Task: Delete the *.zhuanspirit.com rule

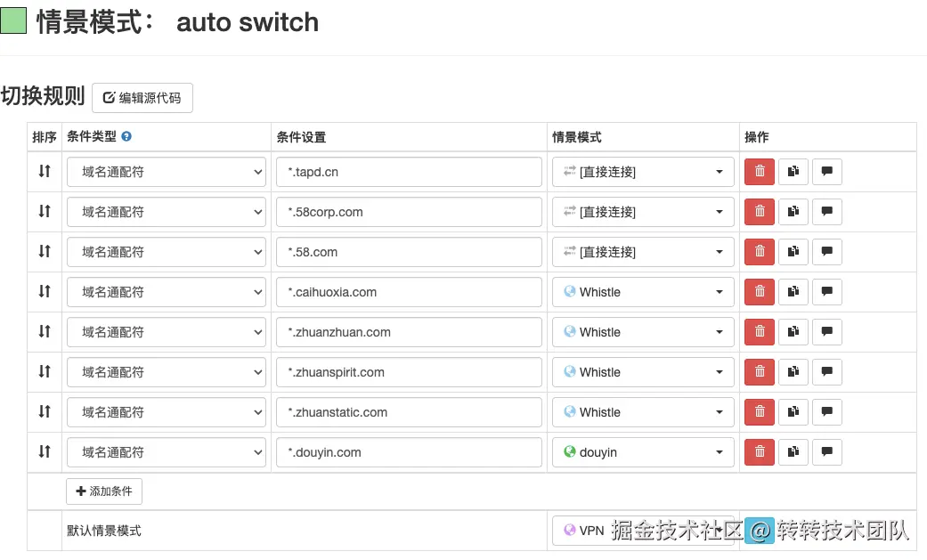Action: pos(760,372)
